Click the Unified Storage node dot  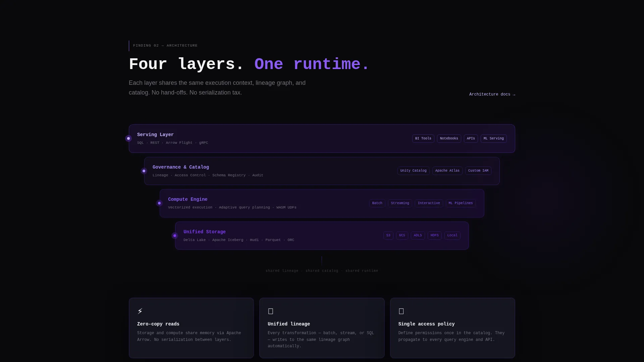coord(175,236)
